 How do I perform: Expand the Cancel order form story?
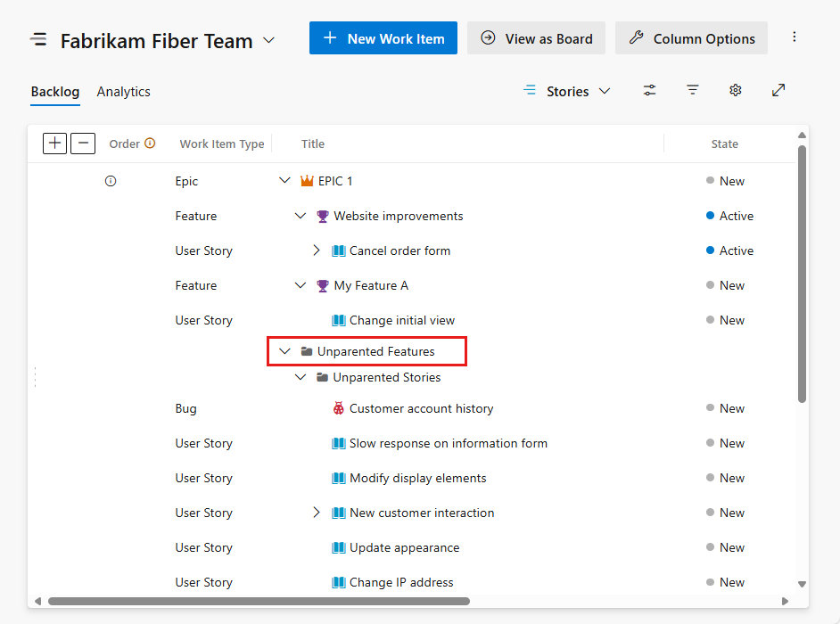point(317,250)
